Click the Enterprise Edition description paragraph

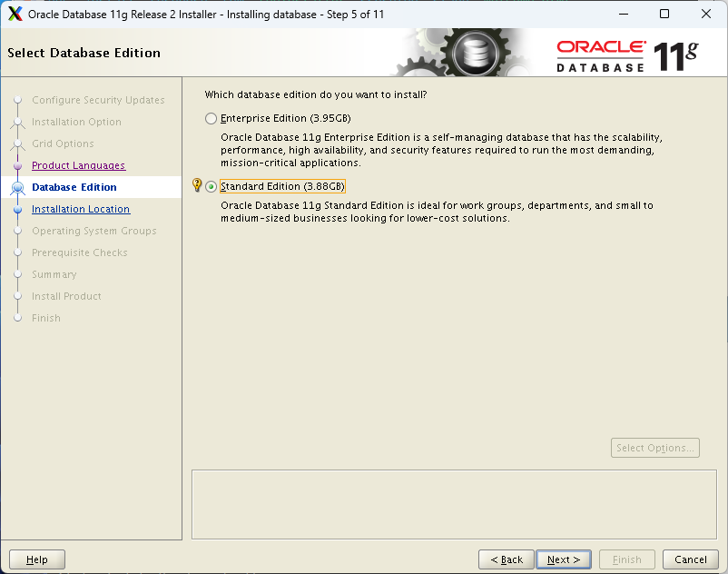(x=441, y=150)
